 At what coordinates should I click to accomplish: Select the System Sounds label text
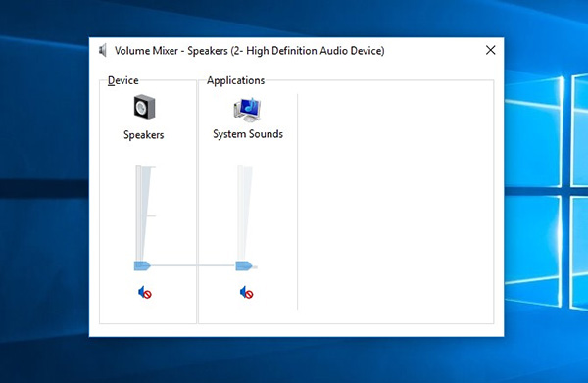(248, 134)
